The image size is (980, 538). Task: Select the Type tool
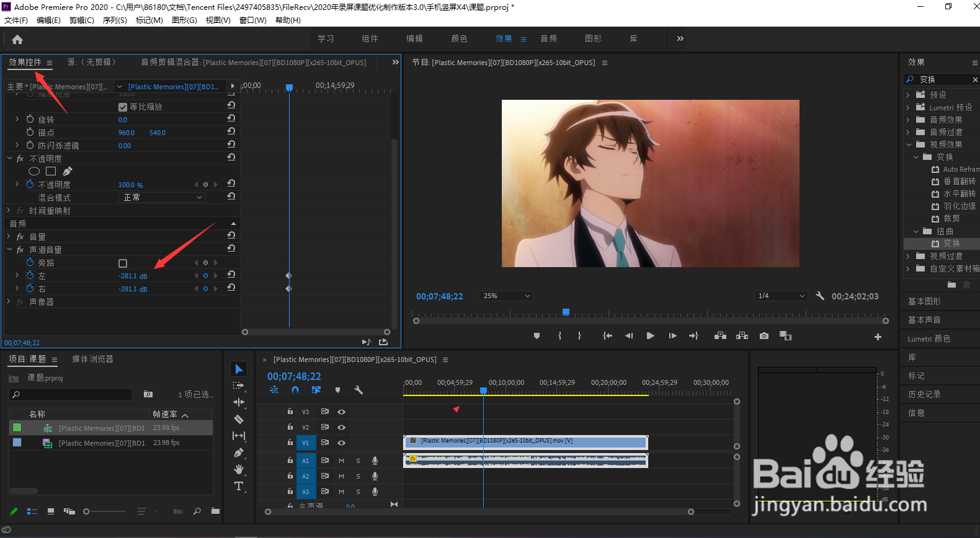(x=239, y=486)
